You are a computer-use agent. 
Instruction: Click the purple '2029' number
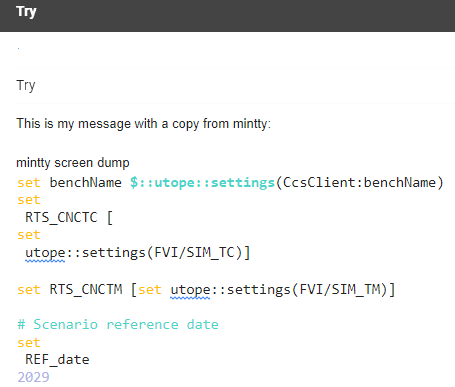(33, 377)
